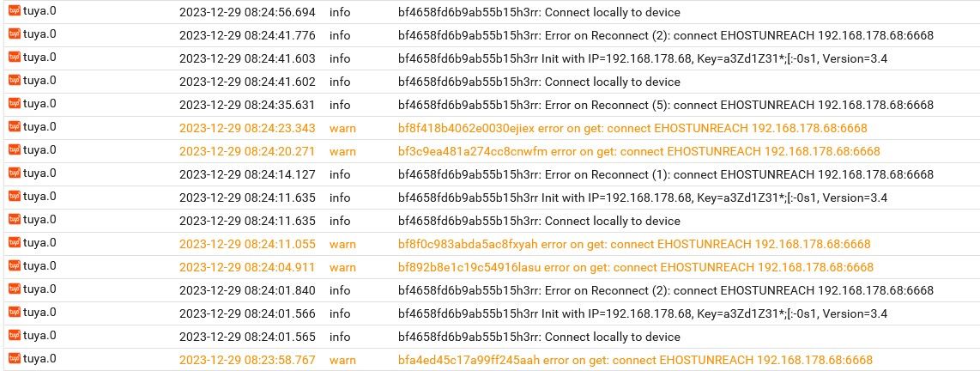Click the tuya icon beside the 08:24:41.776 entry
This screenshot has width=980, height=371.
click(15, 34)
